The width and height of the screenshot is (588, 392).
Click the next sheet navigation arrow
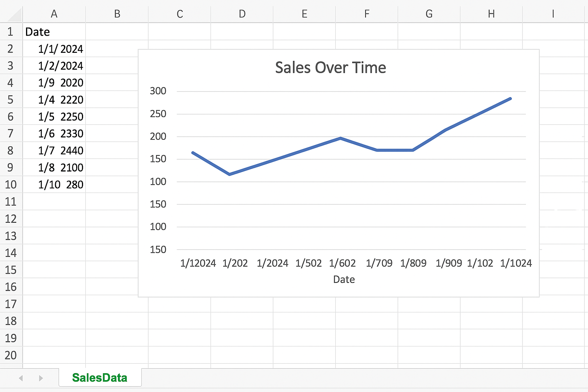(x=41, y=378)
